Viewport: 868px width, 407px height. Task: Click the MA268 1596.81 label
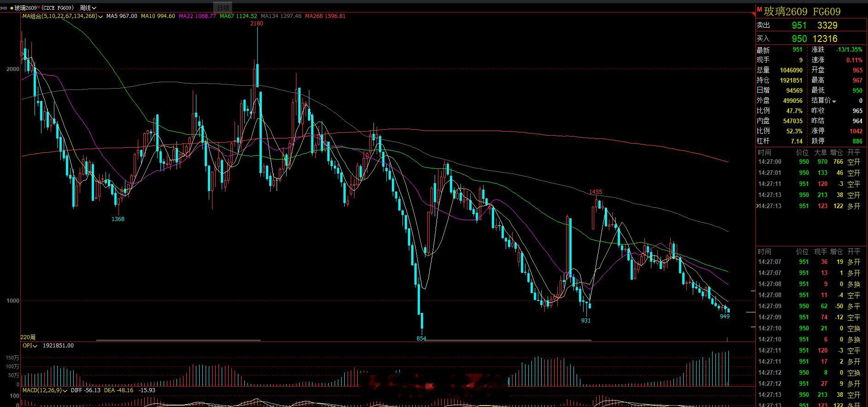(325, 16)
